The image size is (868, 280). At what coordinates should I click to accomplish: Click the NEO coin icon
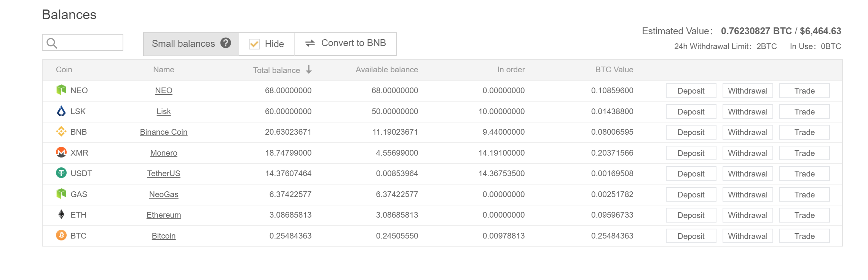61,90
